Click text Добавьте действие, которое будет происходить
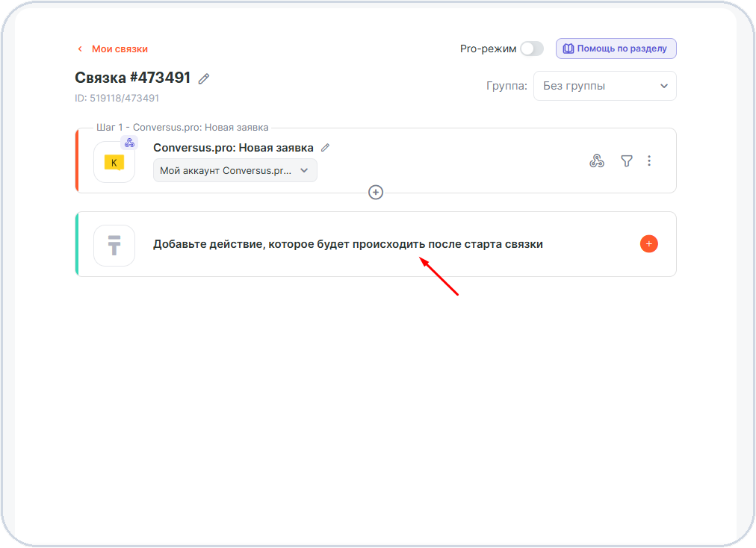756x548 pixels. tap(289, 244)
